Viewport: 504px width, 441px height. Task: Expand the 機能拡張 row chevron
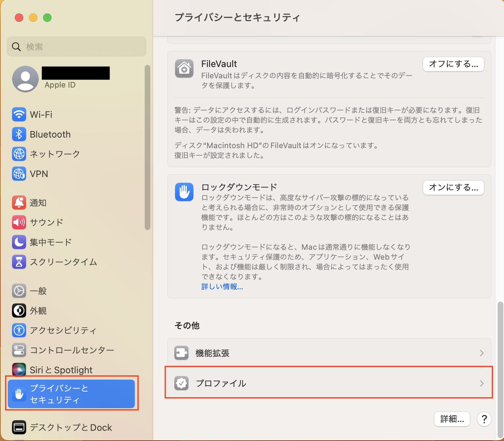482,353
